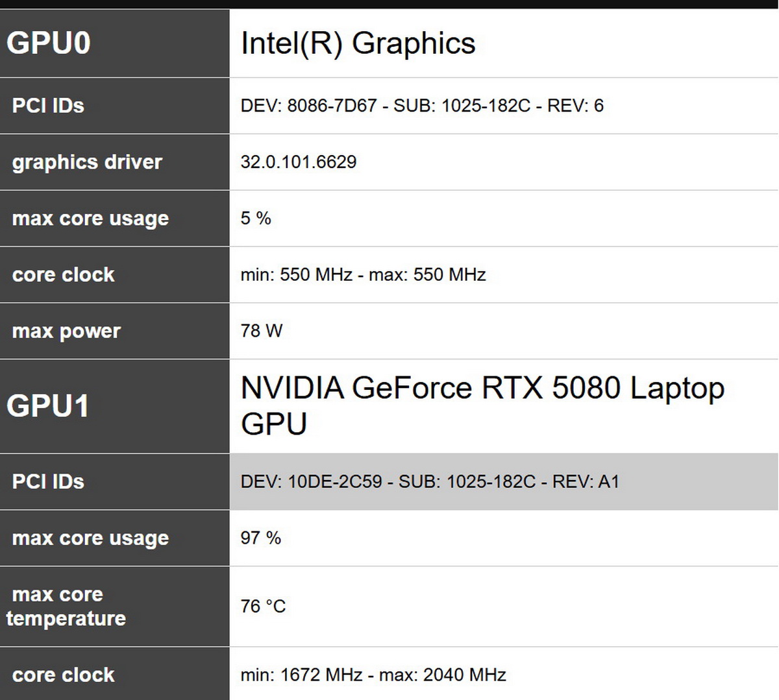Click the max power row label
The width and height of the screenshot is (779, 700).
66,332
